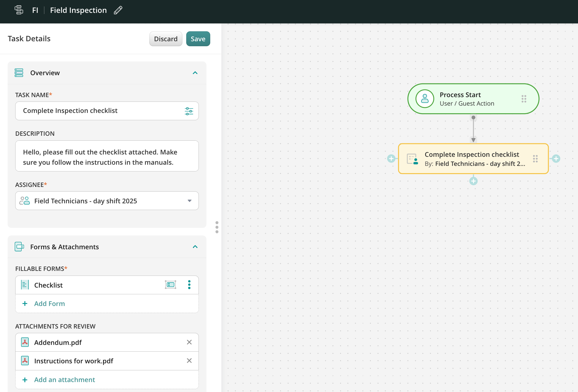Image resolution: width=578 pixels, height=392 pixels.
Task: Click into the Description text field
Action: [x=107, y=157]
